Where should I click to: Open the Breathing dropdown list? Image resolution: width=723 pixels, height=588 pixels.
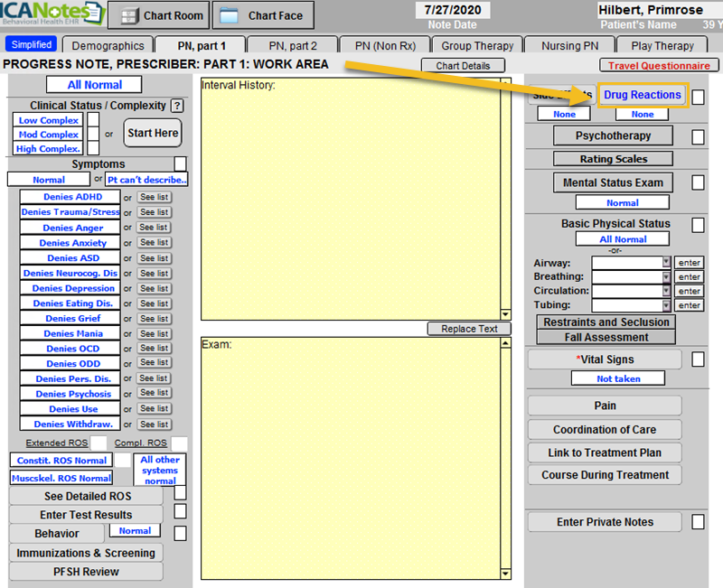[x=667, y=277]
